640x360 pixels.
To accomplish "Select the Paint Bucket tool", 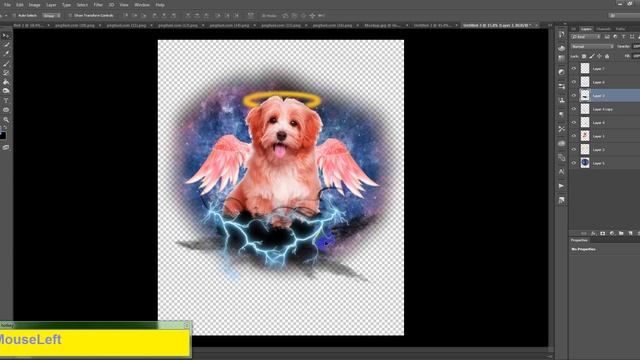I will coord(6,82).
